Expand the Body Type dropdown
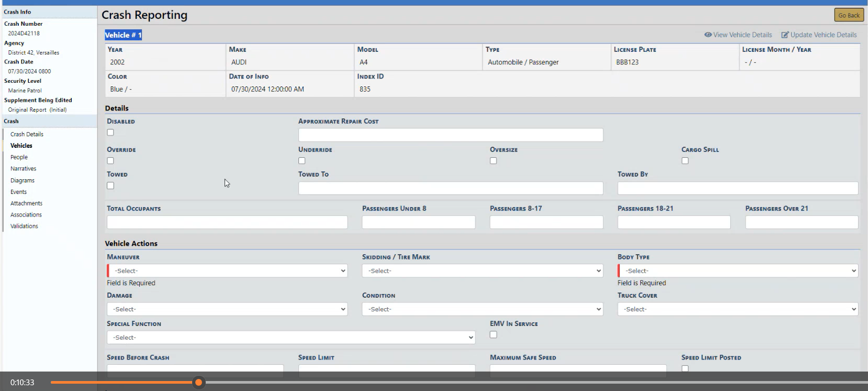Viewport: 868px width, 391px height. click(738, 271)
